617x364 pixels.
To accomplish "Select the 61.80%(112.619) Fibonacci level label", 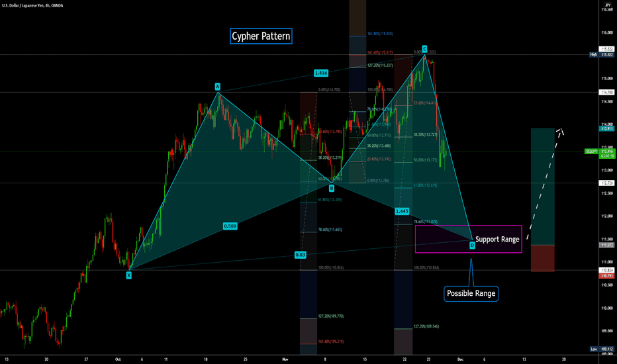I will (x=426, y=185).
